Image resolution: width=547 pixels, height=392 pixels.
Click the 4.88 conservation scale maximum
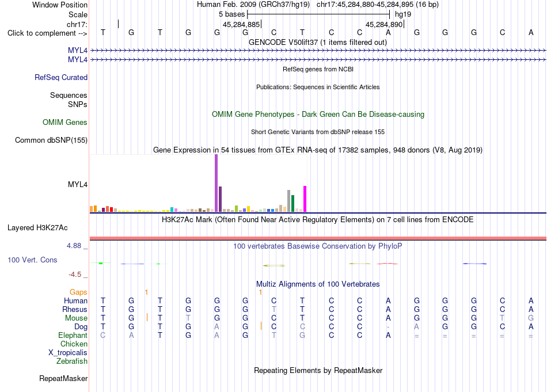(74, 246)
